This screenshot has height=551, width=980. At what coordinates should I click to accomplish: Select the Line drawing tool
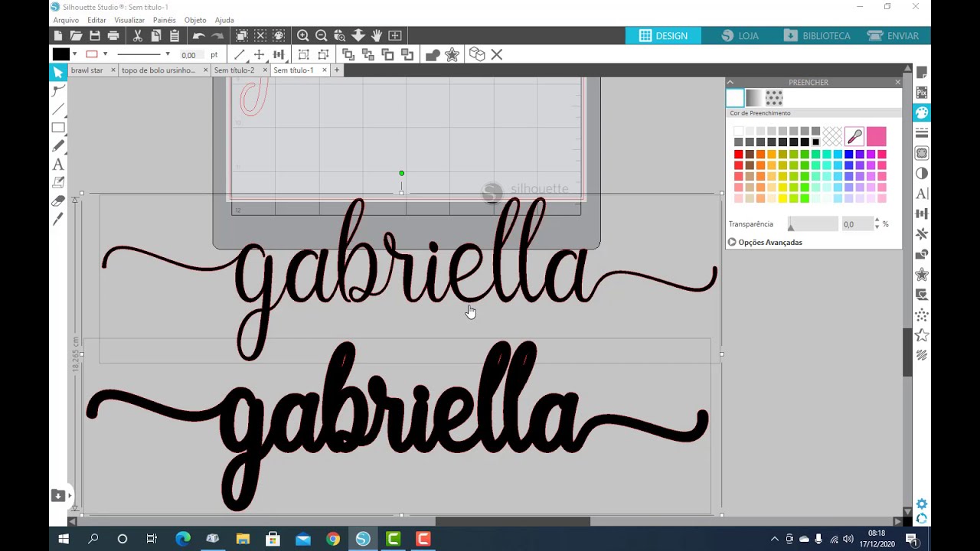[58, 109]
